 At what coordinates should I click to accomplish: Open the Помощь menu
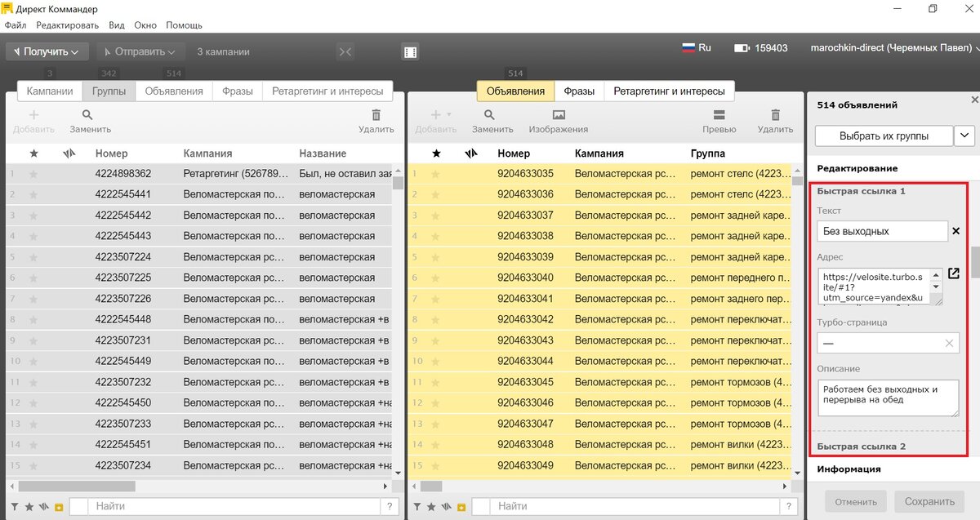(x=184, y=25)
